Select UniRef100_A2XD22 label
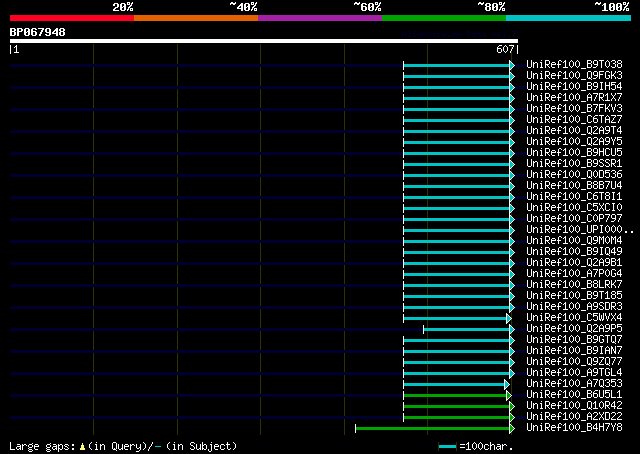Screen dimensions: 640x454 tap(574, 417)
